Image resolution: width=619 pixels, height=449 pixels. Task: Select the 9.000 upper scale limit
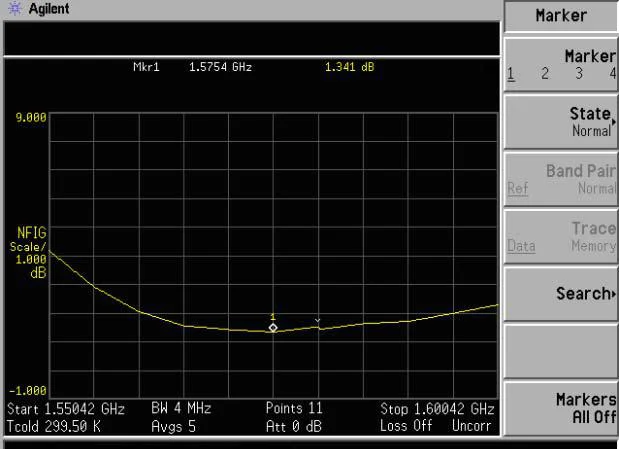pyautogui.click(x=31, y=117)
